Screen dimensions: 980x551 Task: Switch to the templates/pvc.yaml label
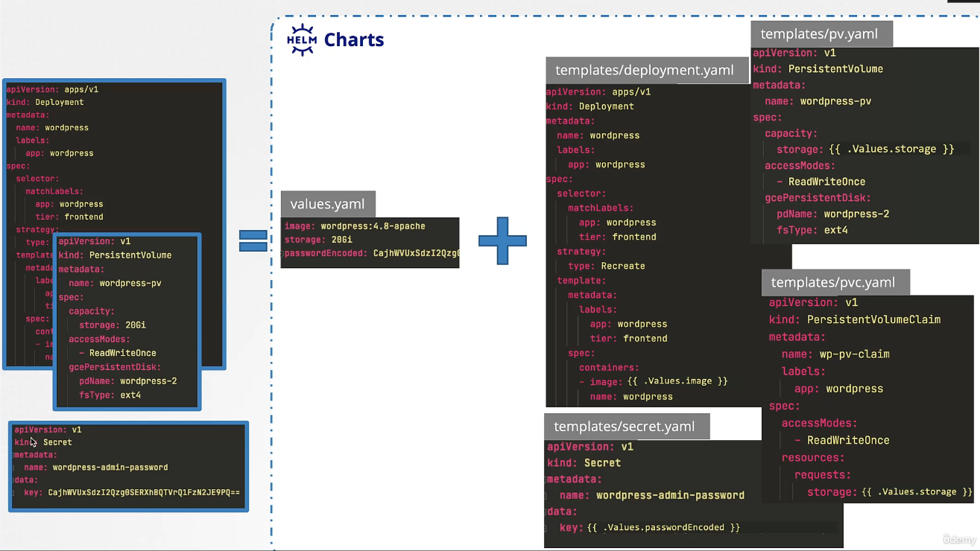[x=833, y=282]
